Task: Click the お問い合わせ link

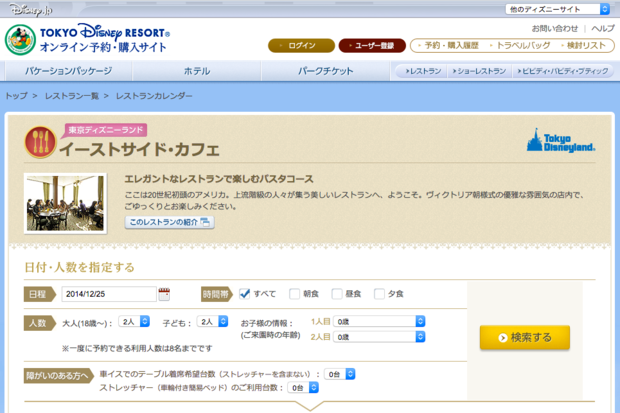Action: point(555,28)
